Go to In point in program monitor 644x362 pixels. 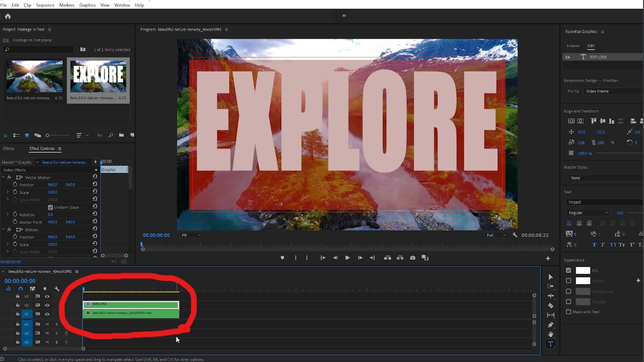[x=323, y=258]
